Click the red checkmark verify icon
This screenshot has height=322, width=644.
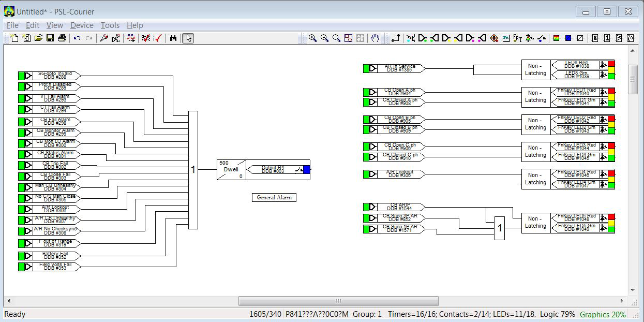click(x=158, y=38)
